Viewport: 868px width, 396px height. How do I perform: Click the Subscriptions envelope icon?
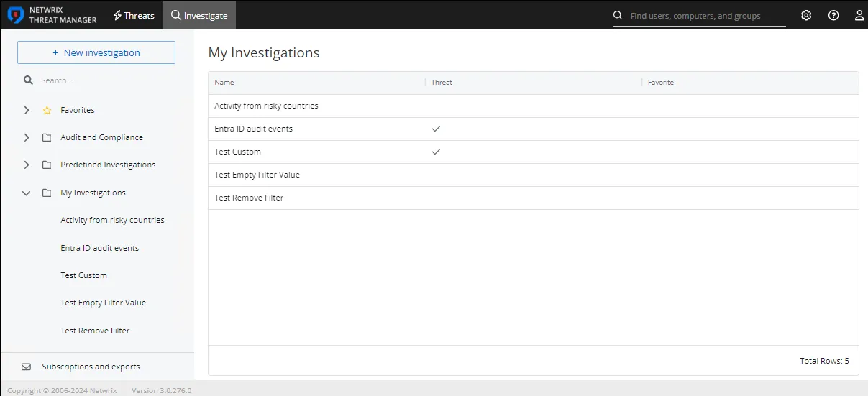pyautogui.click(x=26, y=367)
